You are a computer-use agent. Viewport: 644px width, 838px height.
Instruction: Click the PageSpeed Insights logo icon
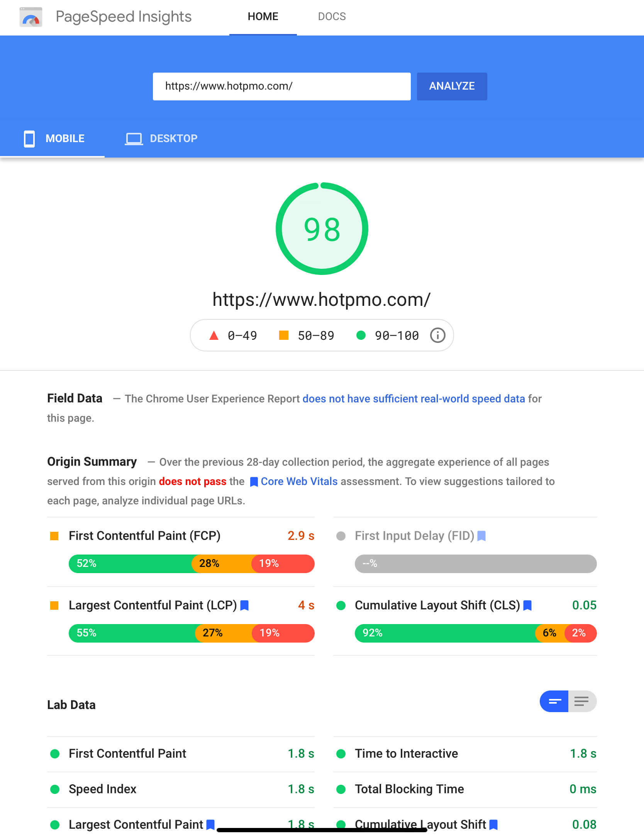(x=31, y=17)
